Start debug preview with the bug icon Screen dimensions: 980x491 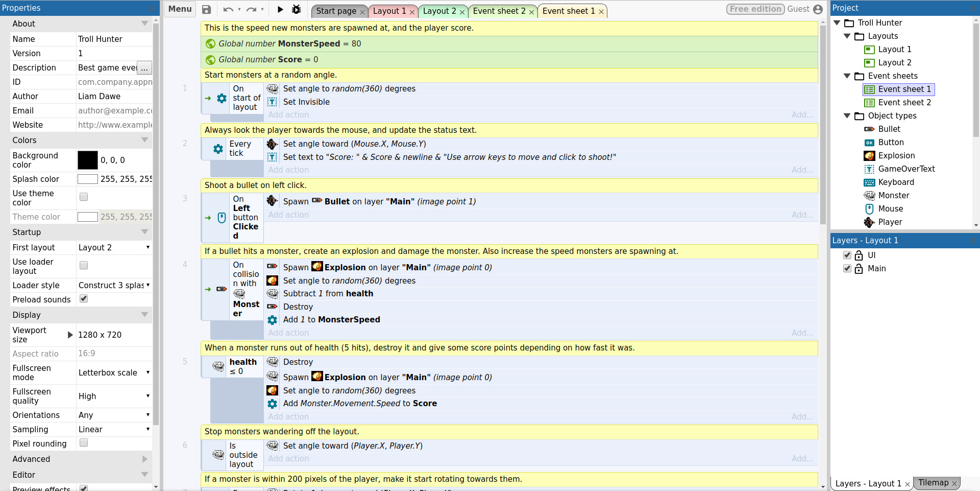click(296, 9)
